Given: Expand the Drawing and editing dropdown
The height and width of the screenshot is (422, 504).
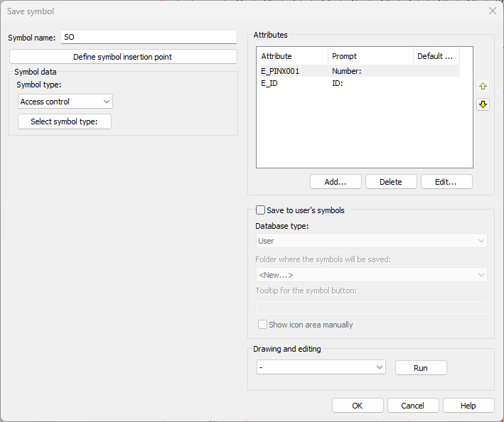Looking at the screenshot, I should pyautogui.click(x=321, y=367).
